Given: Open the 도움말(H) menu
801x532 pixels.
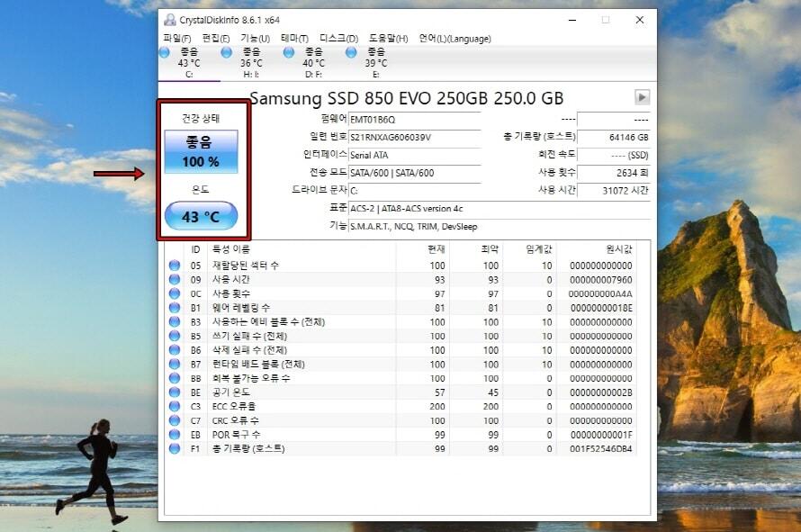Looking at the screenshot, I should (x=388, y=39).
